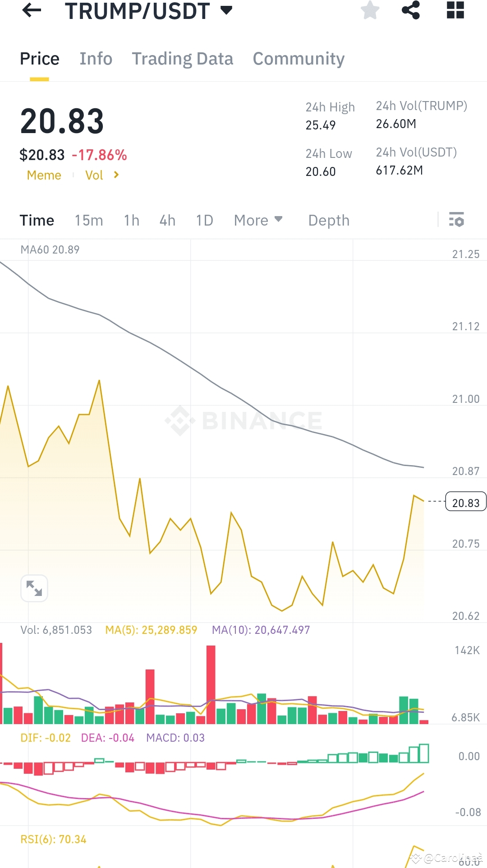The height and width of the screenshot is (868, 487).
Task: Favorite TRUMP/USDT using the star icon
Action: pyautogui.click(x=370, y=11)
